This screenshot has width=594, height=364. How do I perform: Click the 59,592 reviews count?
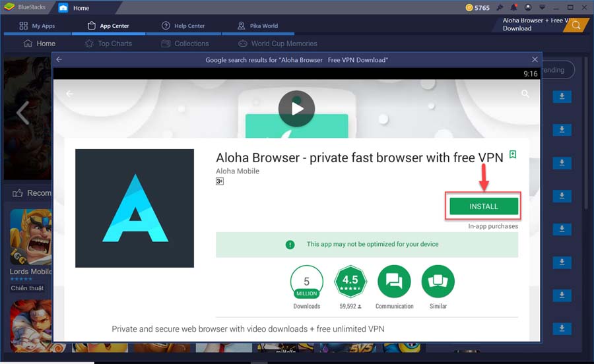[350, 306]
